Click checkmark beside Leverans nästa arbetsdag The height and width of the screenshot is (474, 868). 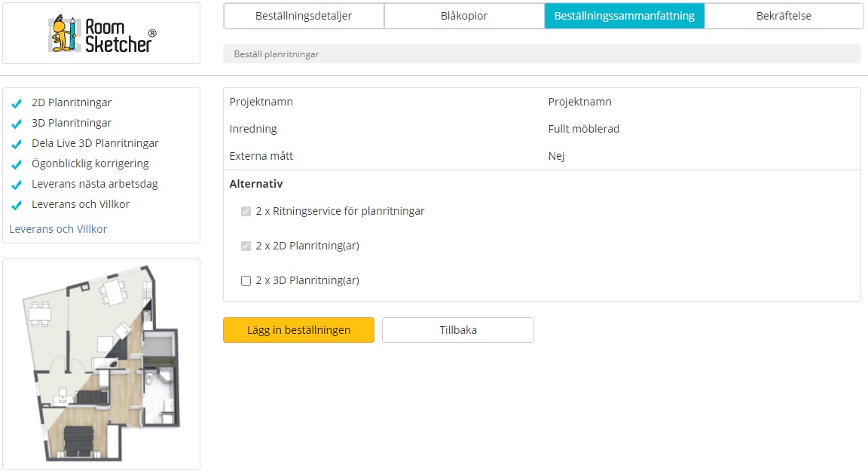(x=17, y=185)
